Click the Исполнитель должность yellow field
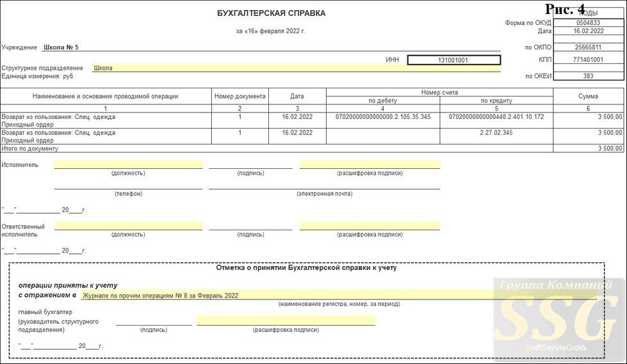 128,164
